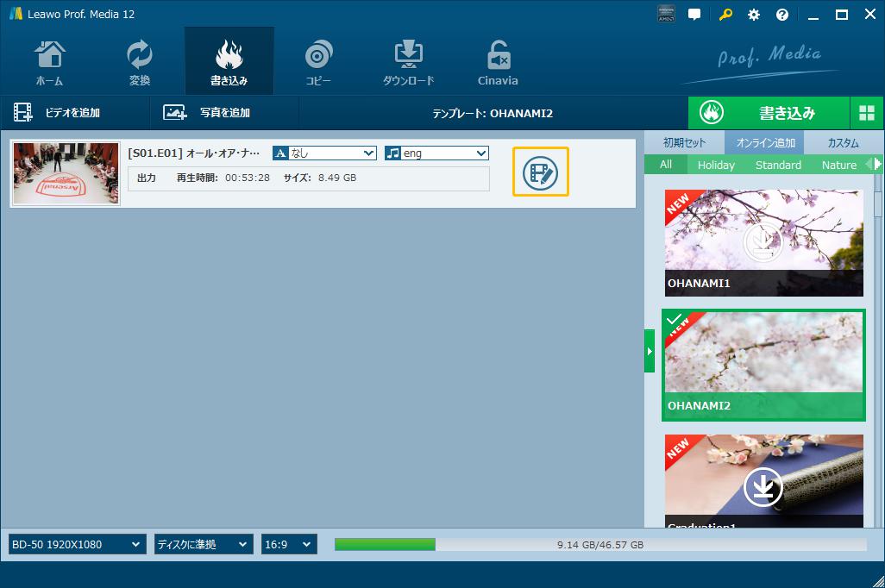
Task: Select the Nature template category
Action: click(838, 165)
